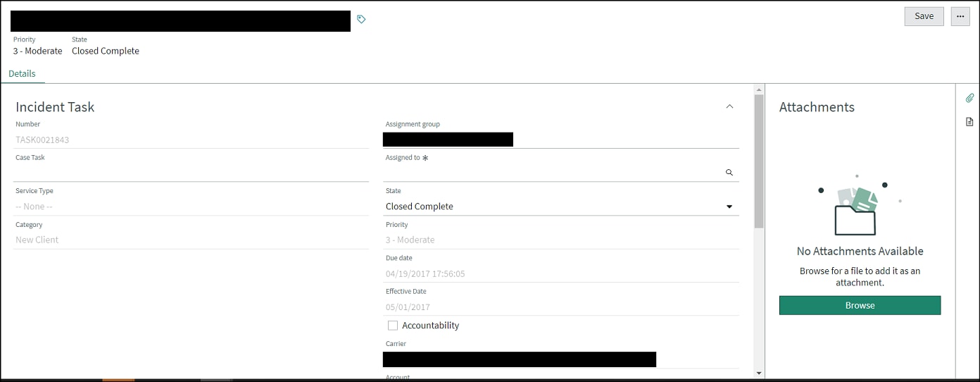Open the document icon in right sidebar
Viewport: 980px width, 382px height.
[x=969, y=122]
